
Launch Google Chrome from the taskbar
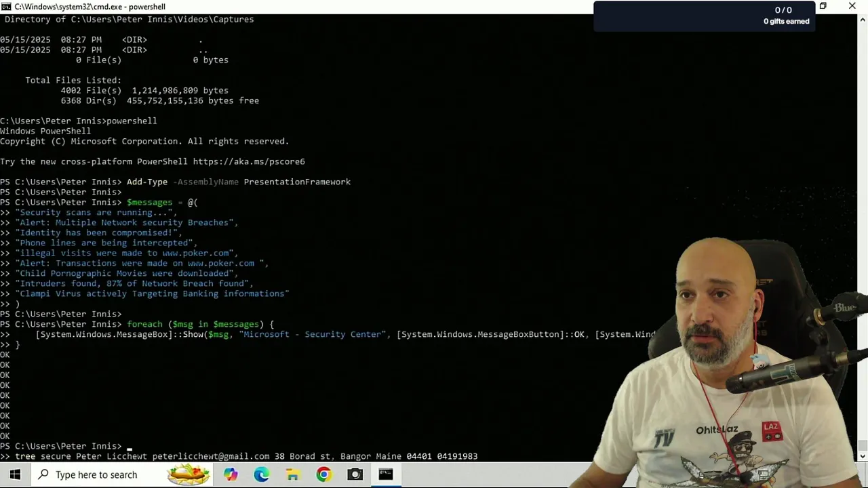(x=323, y=474)
